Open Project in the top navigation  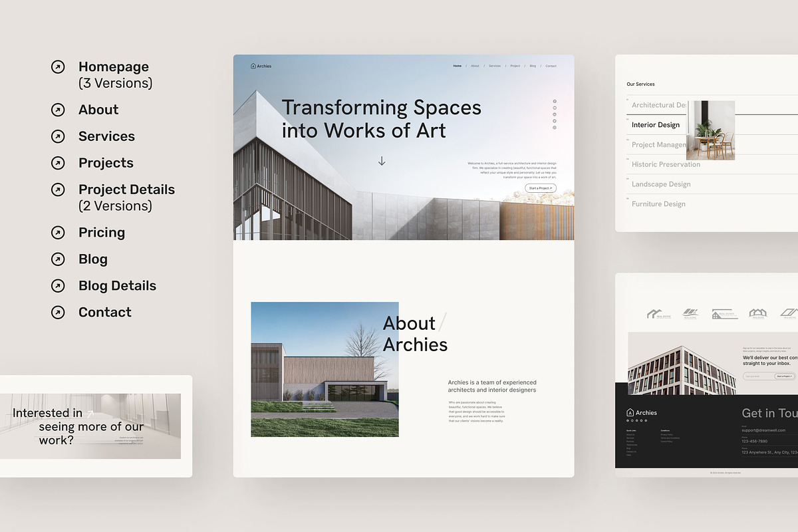(x=515, y=66)
